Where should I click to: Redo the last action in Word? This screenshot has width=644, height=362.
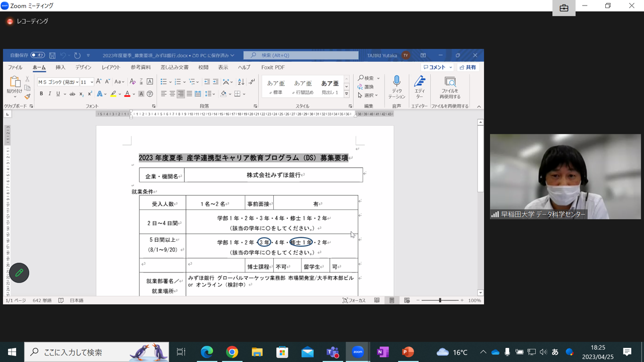[77, 55]
